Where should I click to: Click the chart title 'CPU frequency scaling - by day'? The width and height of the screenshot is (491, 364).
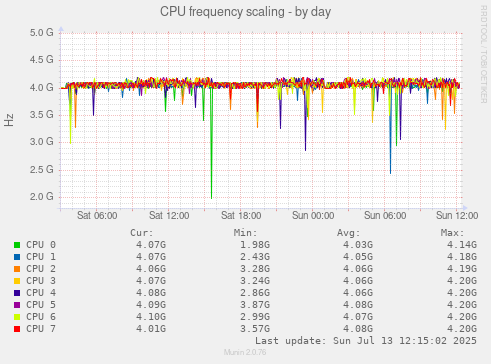(245, 12)
